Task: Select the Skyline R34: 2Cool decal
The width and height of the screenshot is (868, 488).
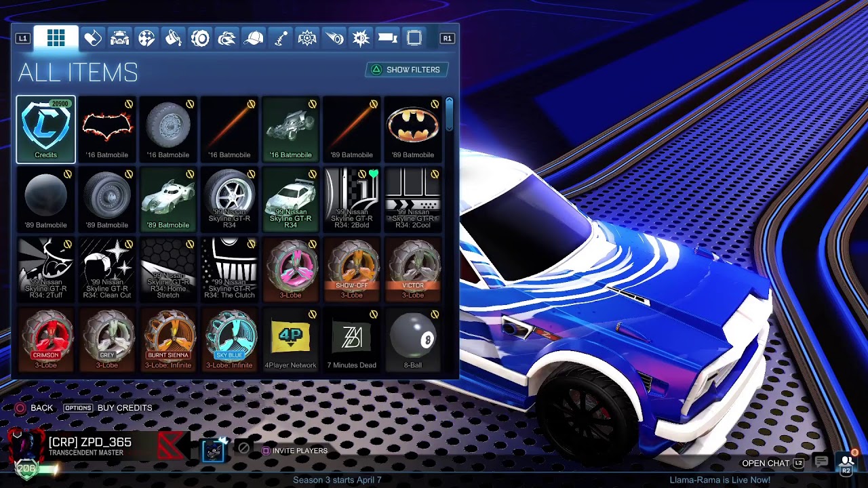Action: (412, 200)
